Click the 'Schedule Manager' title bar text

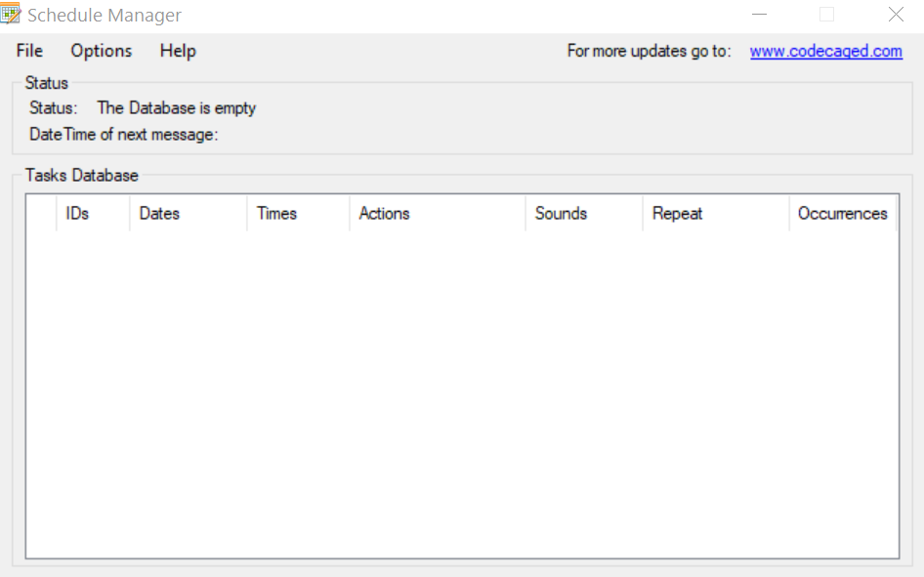click(x=105, y=16)
